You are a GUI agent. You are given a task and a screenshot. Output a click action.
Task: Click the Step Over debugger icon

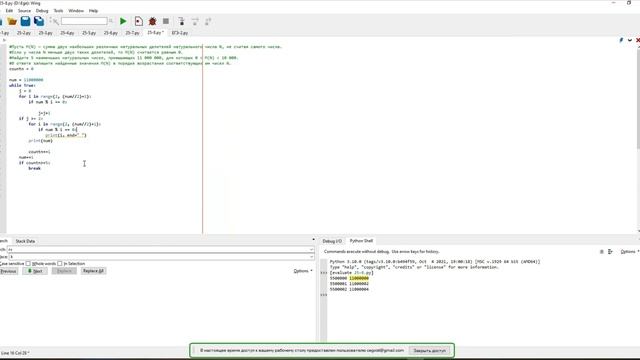[195, 21]
